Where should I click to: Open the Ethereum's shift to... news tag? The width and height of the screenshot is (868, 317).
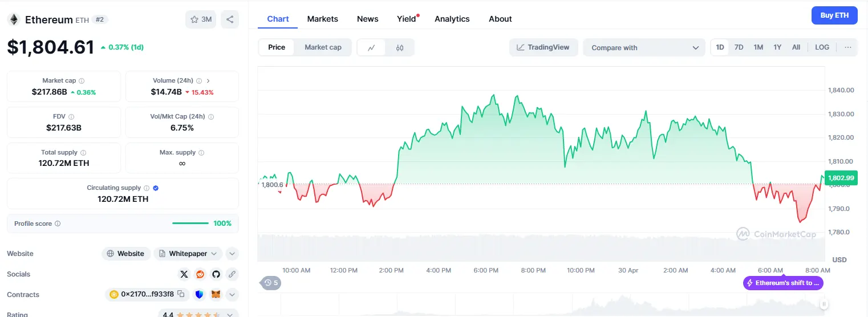[783, 283]
